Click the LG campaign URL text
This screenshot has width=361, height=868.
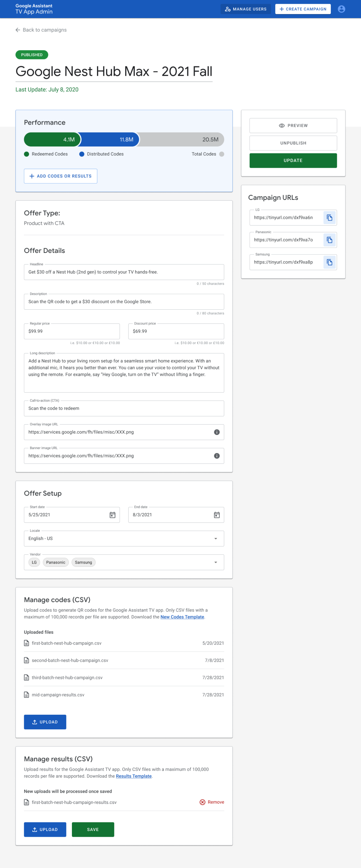tap(283, 218)
